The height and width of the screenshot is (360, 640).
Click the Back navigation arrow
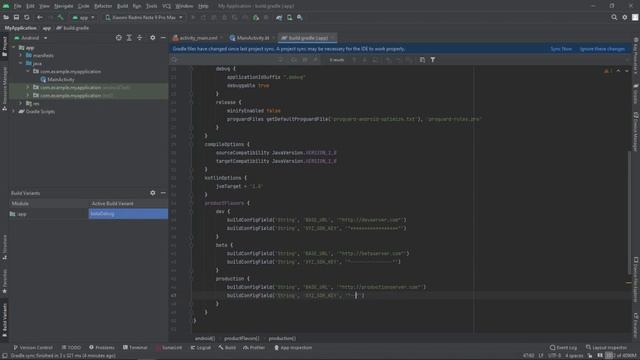(40, 18)
